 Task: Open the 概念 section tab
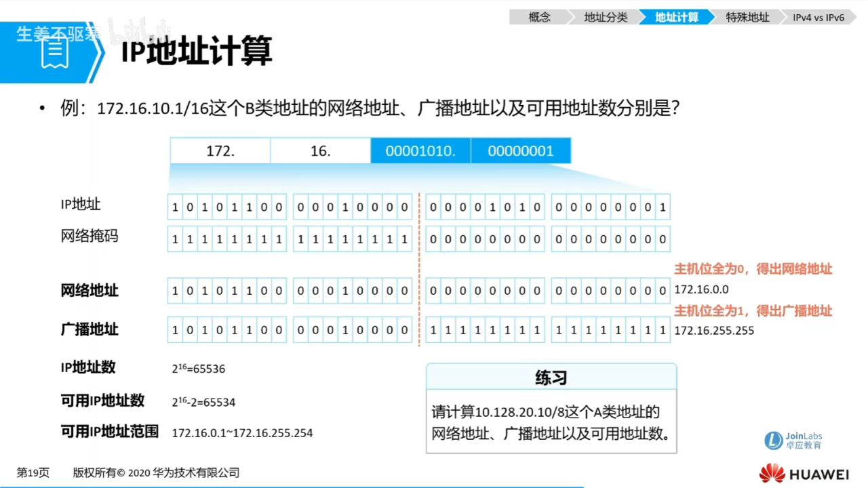click(x=540, y=18)
